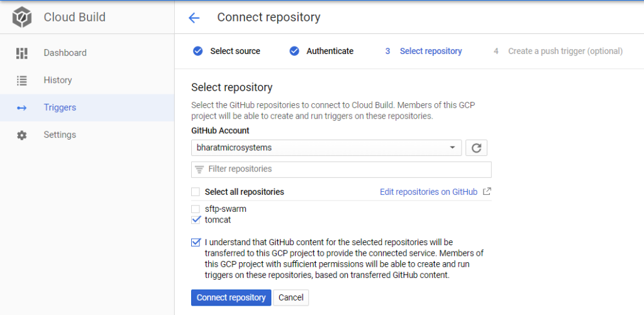Click the filter icon in repositories field
The height and width of the screenshot is (315, 644).
coord(199,169)
